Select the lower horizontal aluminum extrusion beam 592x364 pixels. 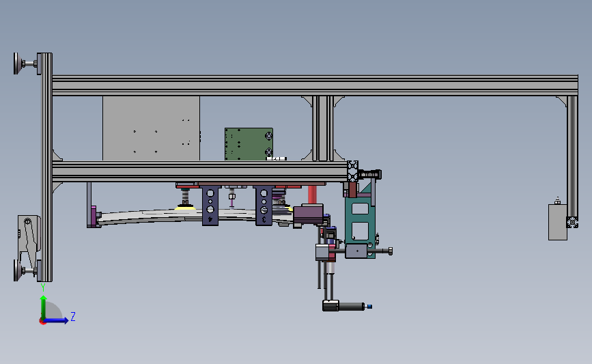click(199, 171)
